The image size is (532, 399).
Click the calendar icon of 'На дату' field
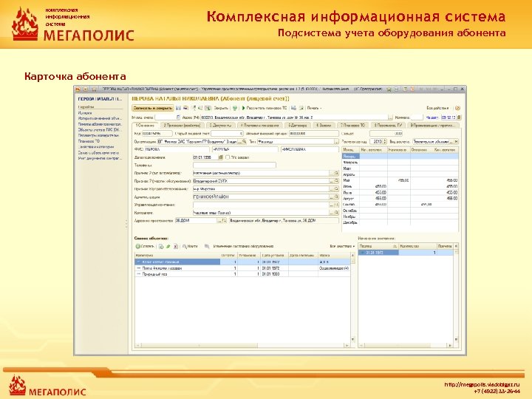point(459,117)
